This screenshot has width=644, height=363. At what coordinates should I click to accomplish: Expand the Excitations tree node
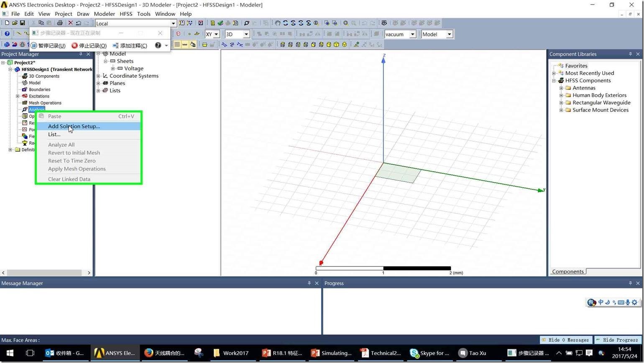point(18,96)
